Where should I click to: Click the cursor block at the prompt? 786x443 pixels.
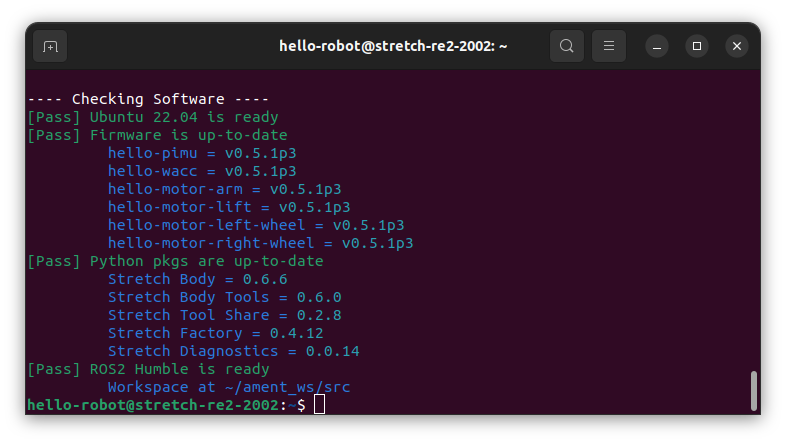click(319, 404)
